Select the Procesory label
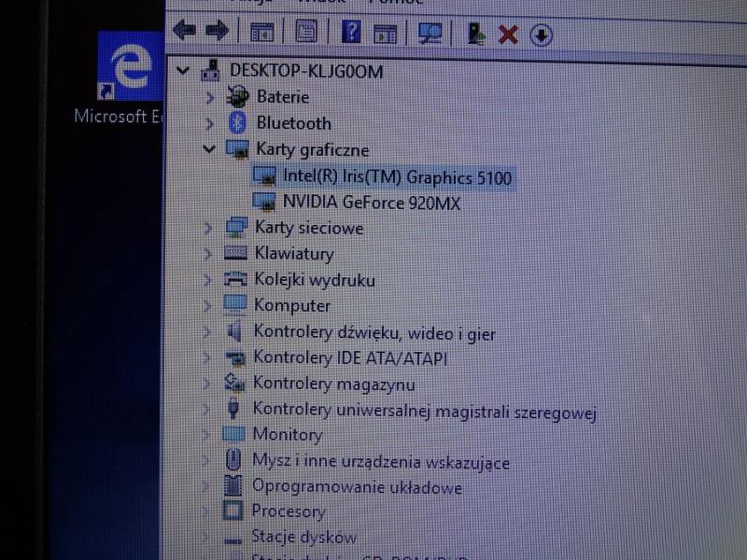 click(289, 511)
